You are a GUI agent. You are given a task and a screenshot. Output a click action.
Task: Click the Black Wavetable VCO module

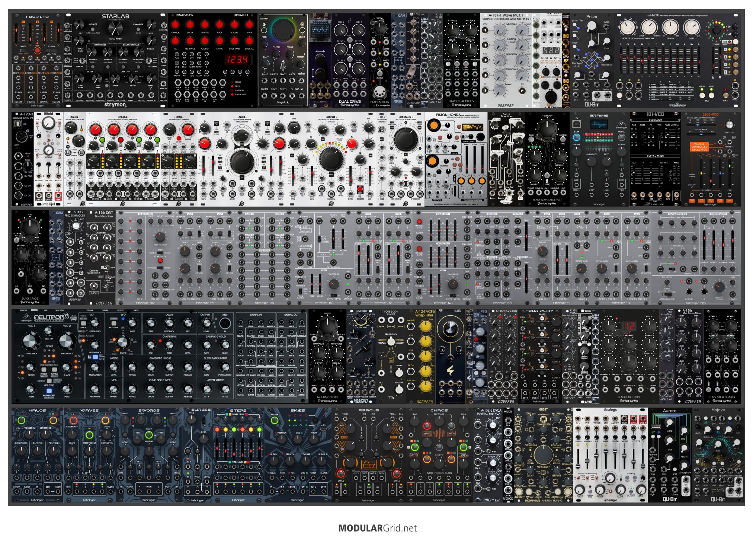547,159
